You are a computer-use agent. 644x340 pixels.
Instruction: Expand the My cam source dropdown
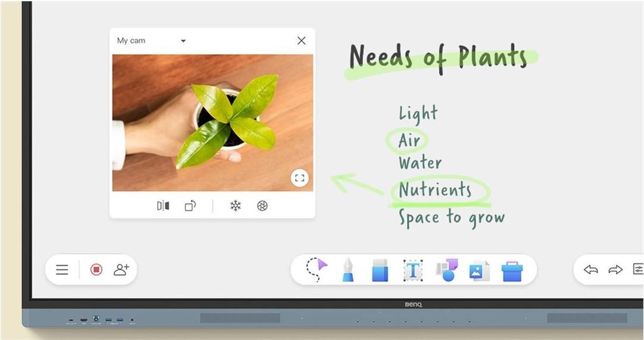pyautogui.click(x=183, y=41)
